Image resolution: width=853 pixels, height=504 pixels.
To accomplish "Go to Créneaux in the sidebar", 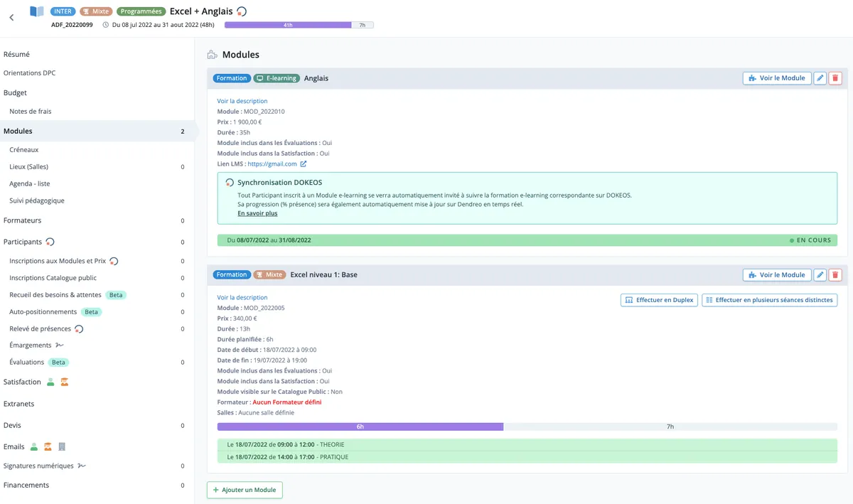I will pos(24,150).
